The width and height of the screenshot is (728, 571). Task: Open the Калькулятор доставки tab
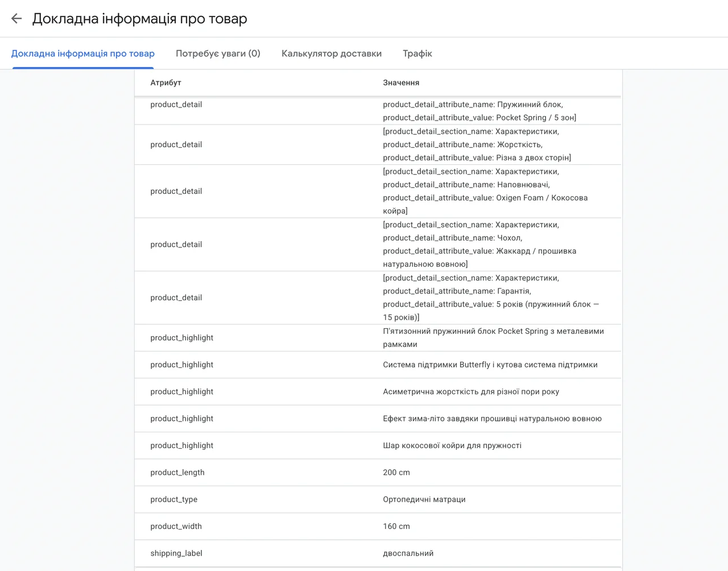point(332,53)
